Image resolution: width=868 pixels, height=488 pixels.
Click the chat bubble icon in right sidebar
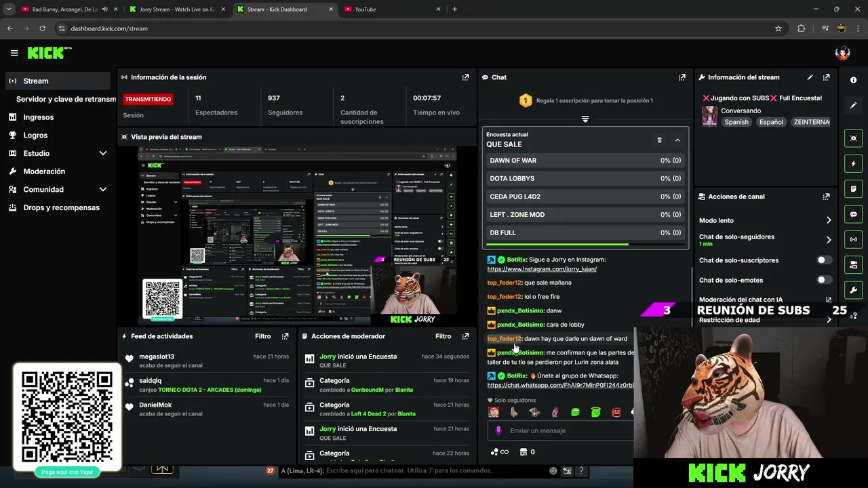[x=853, y=214]
